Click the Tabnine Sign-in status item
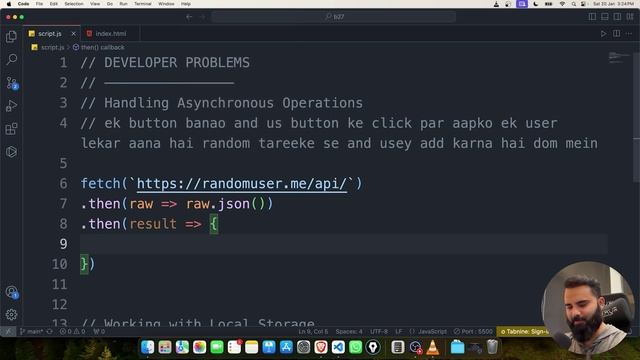Viewport: 640px width, 360px height. click(x=524, y=331)
